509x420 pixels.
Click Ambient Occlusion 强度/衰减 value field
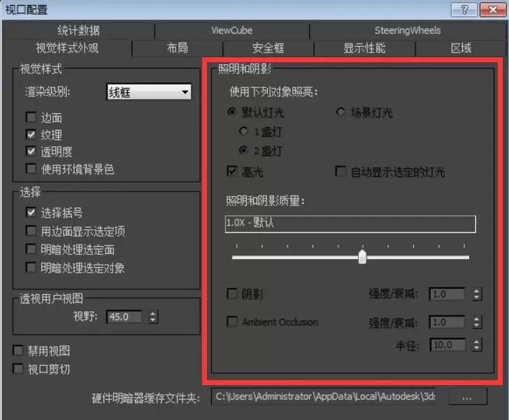447,322
